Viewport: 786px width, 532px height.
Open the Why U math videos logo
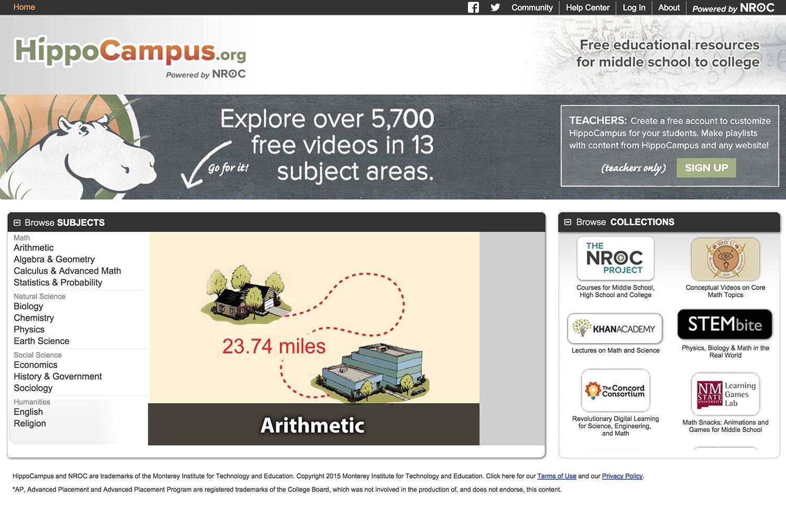tap(725, 259)
